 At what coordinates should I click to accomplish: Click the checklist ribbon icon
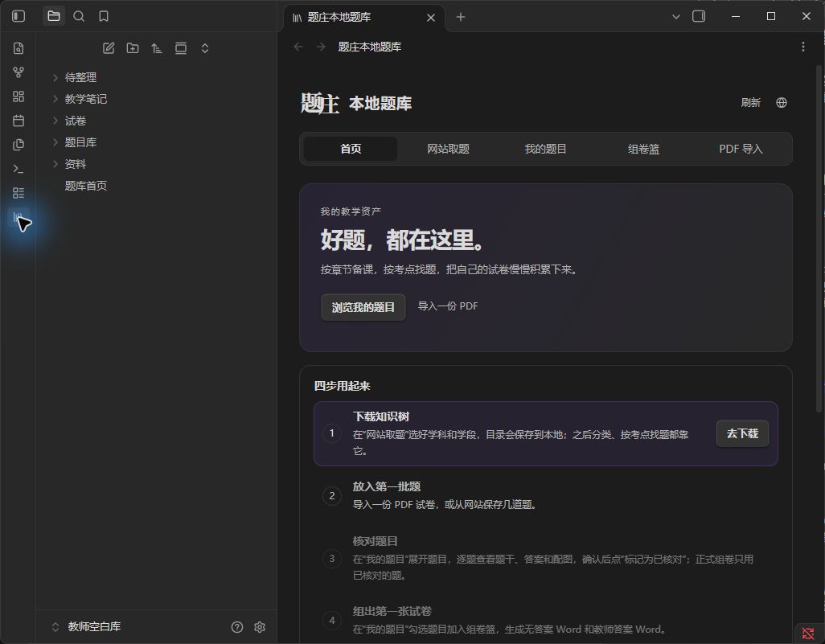click(18, 193)
